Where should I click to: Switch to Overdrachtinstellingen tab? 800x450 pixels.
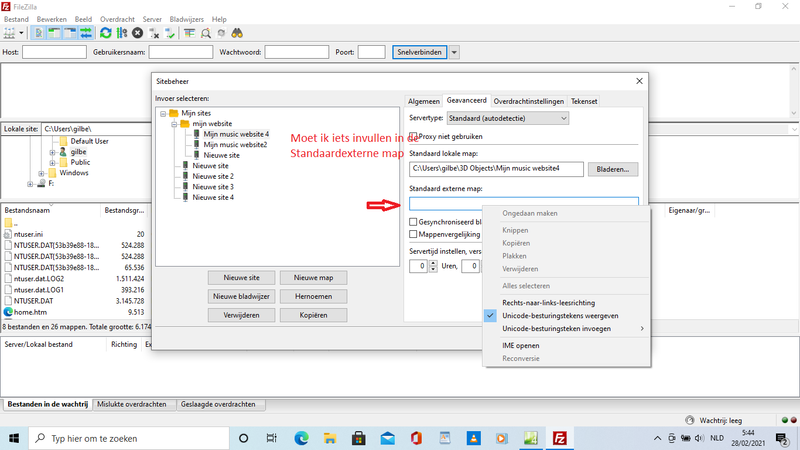529,101
